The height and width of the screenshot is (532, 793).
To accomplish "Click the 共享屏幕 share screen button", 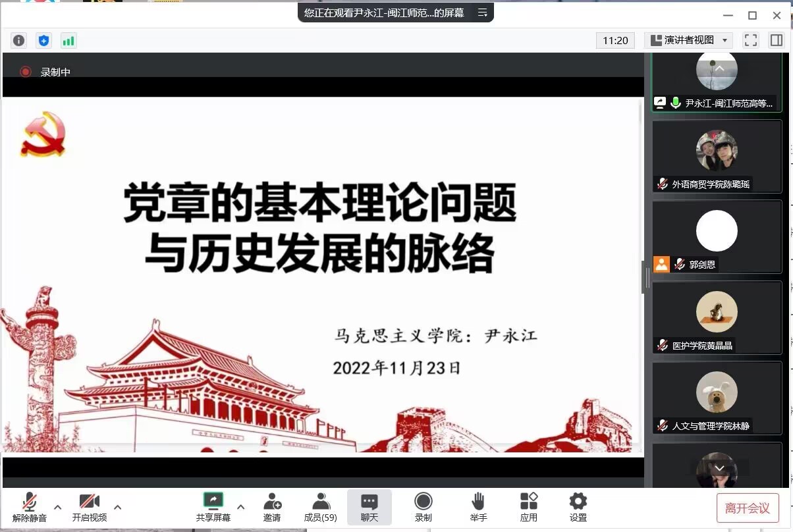I will (213, 507).
